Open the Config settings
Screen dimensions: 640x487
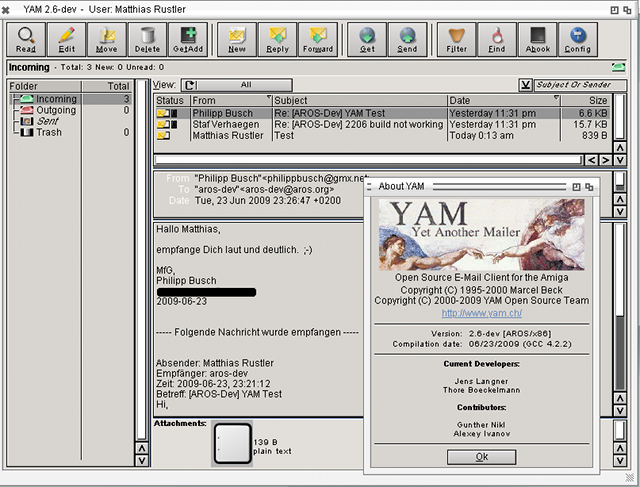pos(578,40)
